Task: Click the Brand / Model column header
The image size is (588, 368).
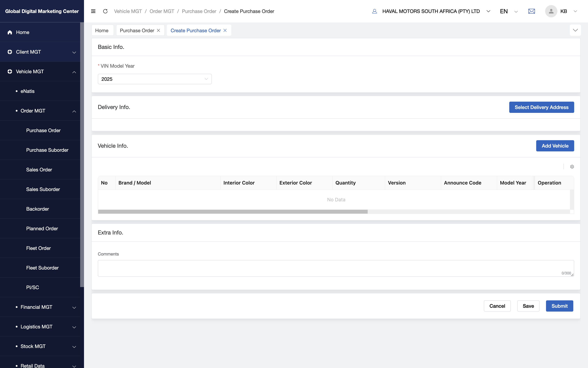Action: (x=168, y=183)
